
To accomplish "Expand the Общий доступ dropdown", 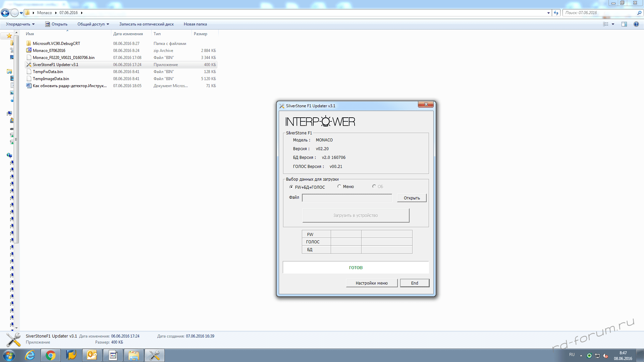I will tap(93, 24).
